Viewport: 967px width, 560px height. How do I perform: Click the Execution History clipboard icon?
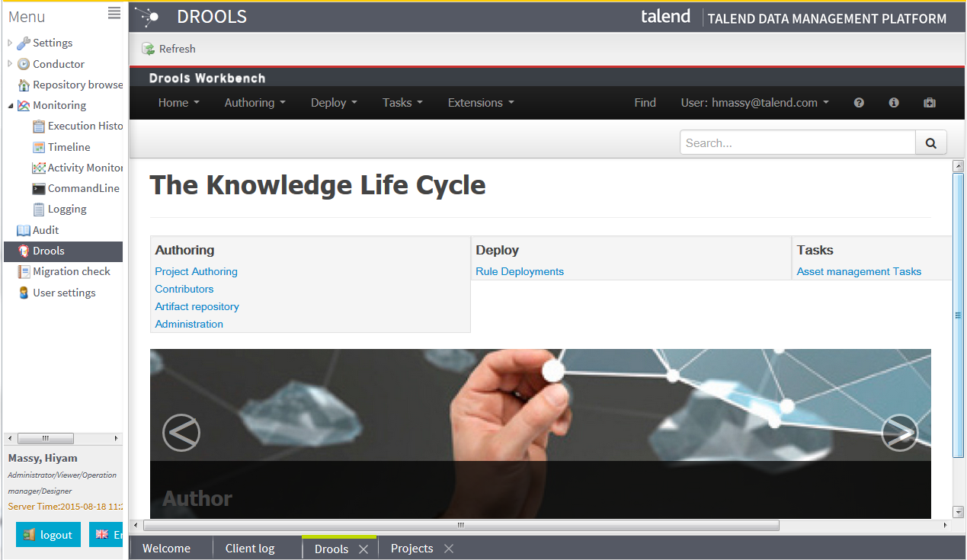coord(39,126)
